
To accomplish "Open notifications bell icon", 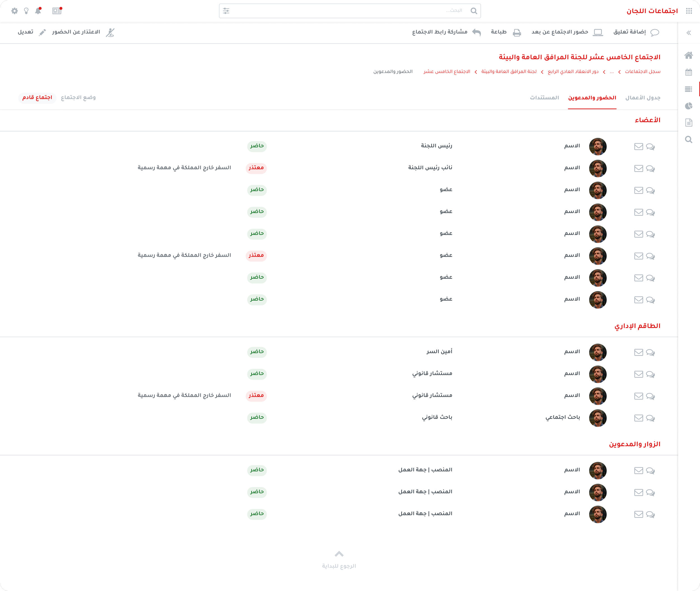I will [x=38, y=11].
